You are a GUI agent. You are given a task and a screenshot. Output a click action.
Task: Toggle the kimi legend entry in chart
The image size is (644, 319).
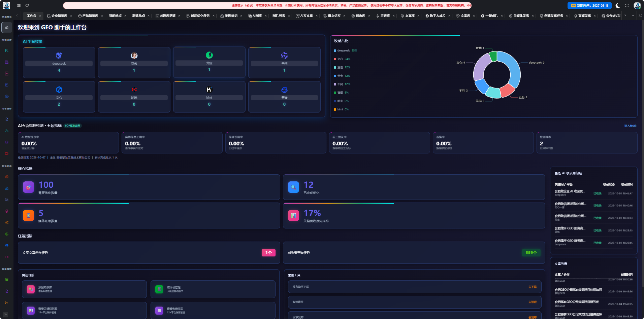tap(341, 109)
